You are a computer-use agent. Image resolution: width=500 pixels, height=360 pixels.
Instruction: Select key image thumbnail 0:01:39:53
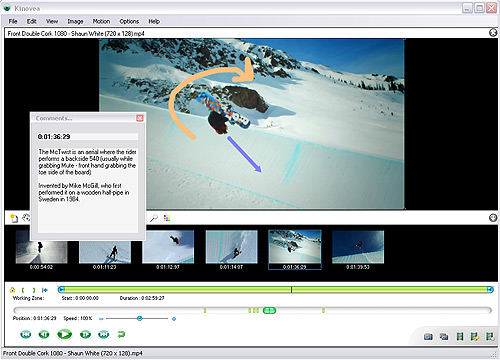358,247
